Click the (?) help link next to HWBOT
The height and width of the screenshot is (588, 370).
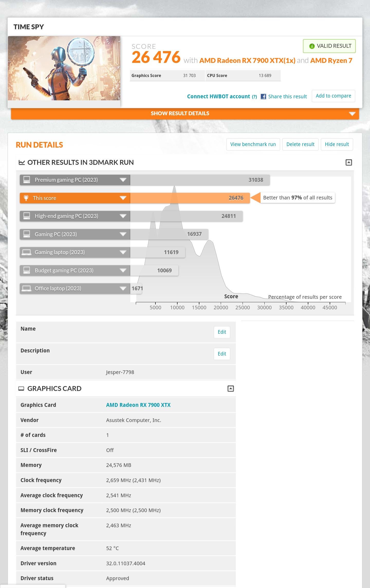pyautogui.click(x=254, y=97)
